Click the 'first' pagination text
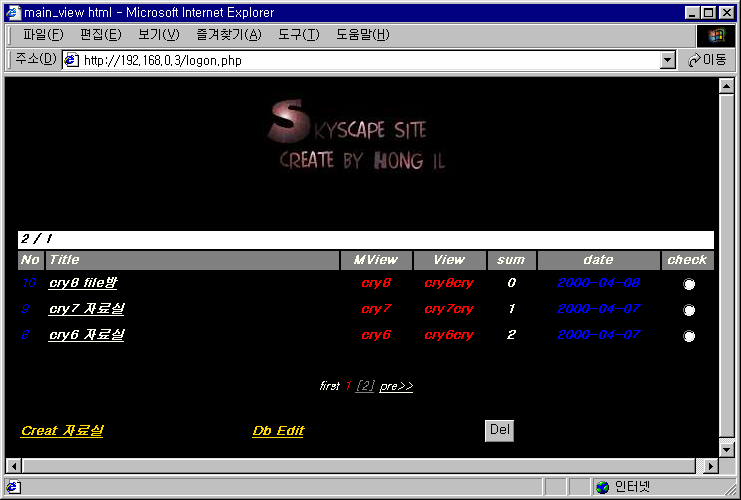 tap(329, 386)
